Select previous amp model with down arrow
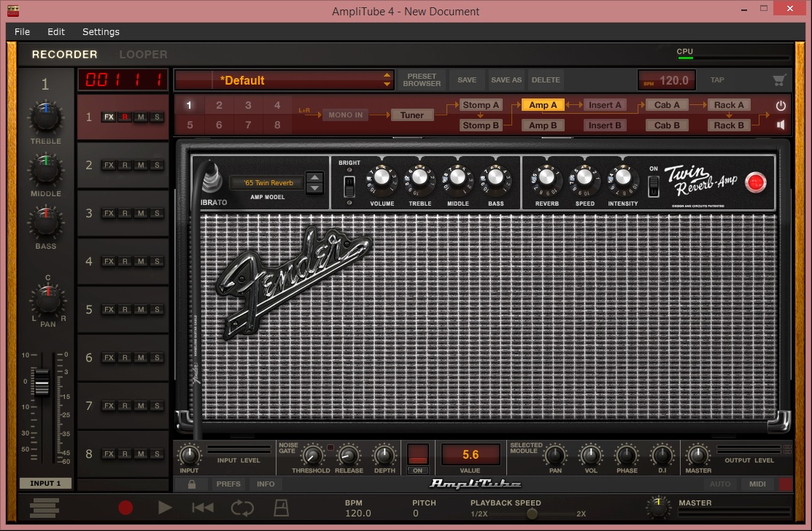Screen dimensions: 812x531 coord(314,188)
